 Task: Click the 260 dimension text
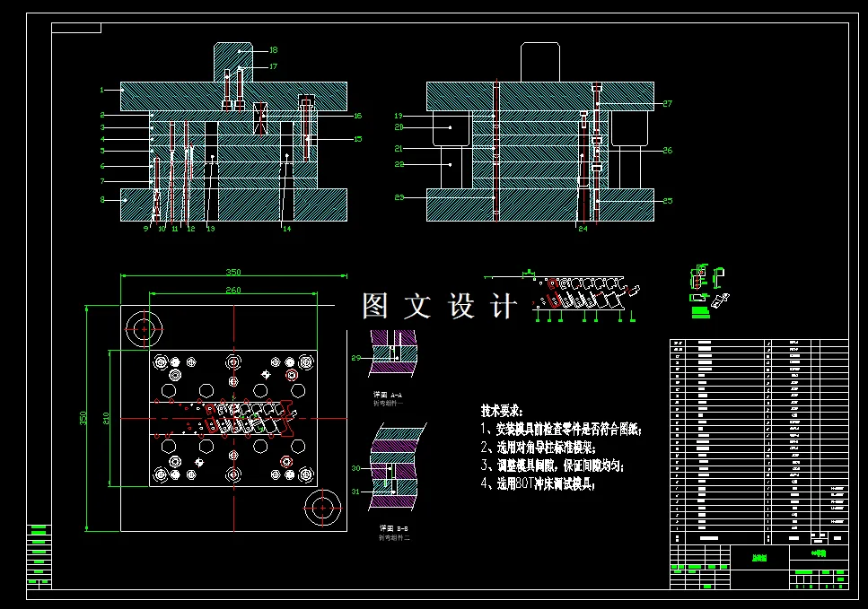coord(233,290)
